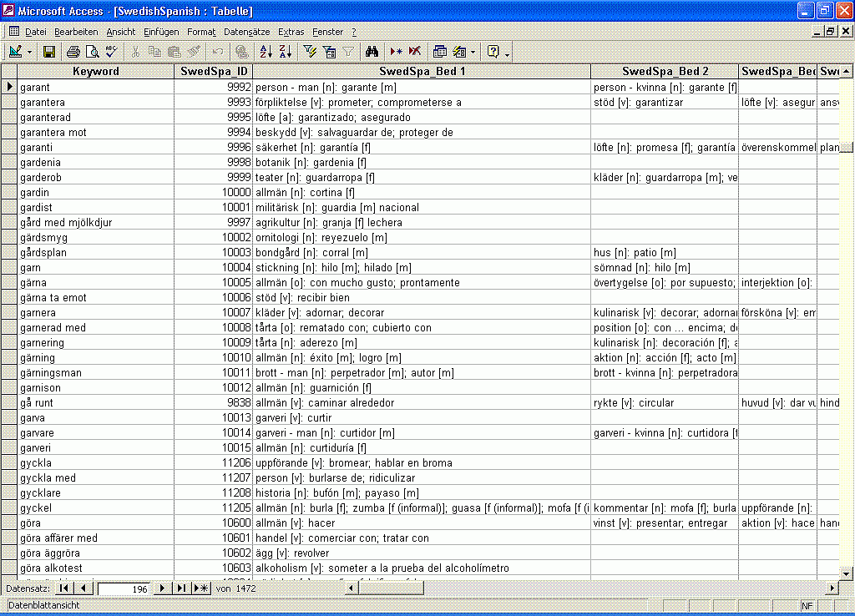Click cell 'hus [n]: patio [m]'
855x616 pixels.
pos(665,252)
